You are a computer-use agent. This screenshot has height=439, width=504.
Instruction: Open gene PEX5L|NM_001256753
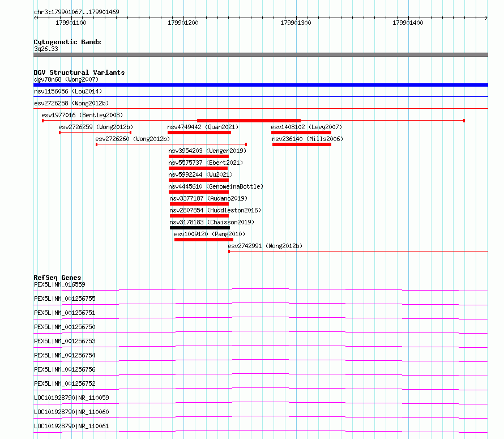click(65, 341)
